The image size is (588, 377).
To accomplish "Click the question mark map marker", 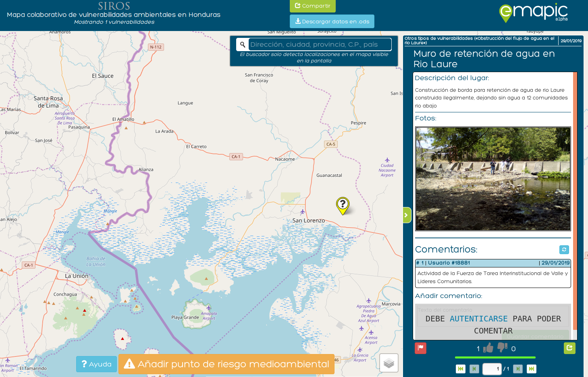I will pyautogui.click(x=343, y=205).
